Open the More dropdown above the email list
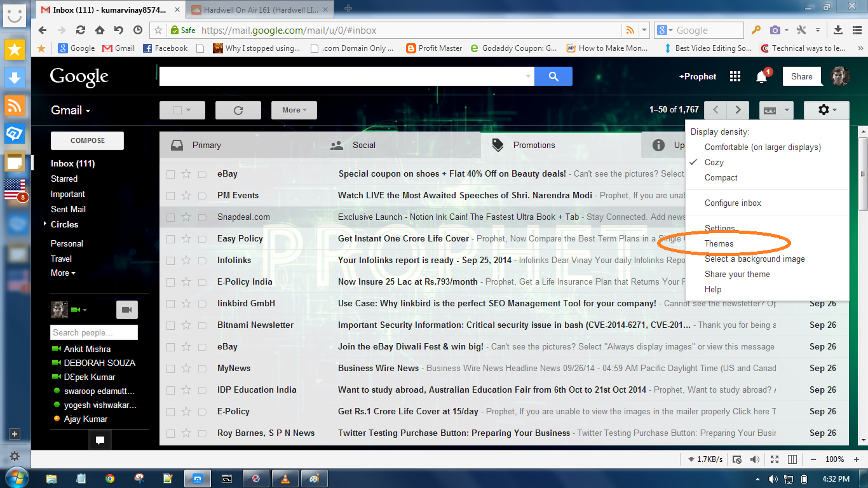 [293, 109]
